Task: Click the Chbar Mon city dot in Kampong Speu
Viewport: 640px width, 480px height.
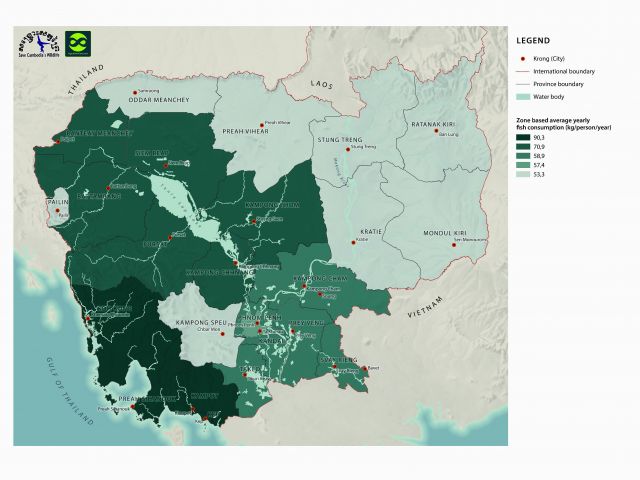Action: click(x=223, y=334)
